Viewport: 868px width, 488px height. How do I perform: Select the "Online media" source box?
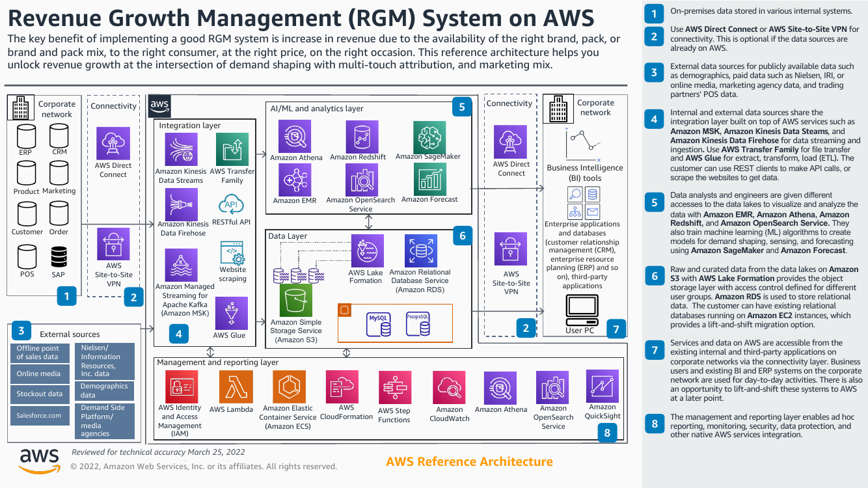click(x=39, y=374)
